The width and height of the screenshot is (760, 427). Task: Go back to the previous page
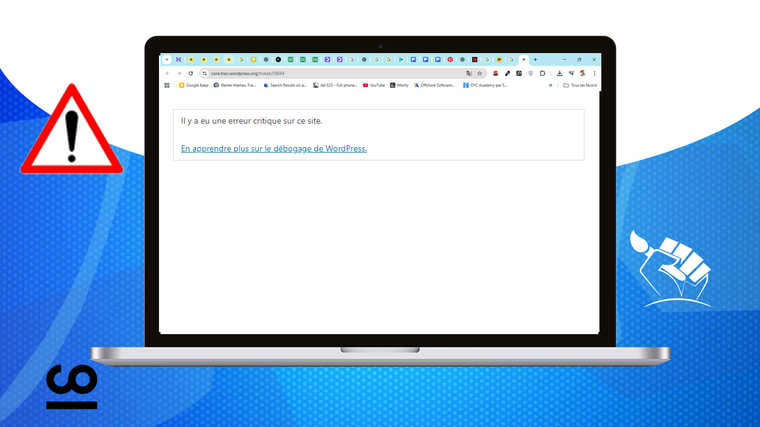(168, 74)
